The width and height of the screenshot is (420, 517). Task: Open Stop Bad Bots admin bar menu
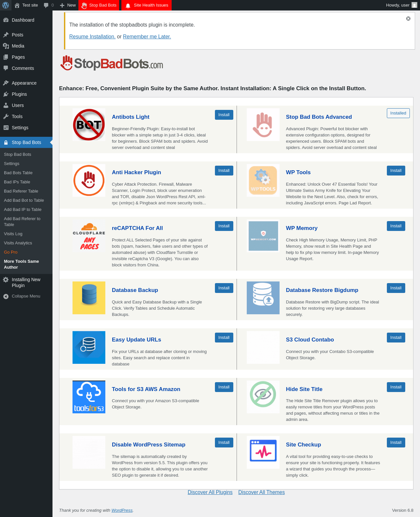pos(99,5)
